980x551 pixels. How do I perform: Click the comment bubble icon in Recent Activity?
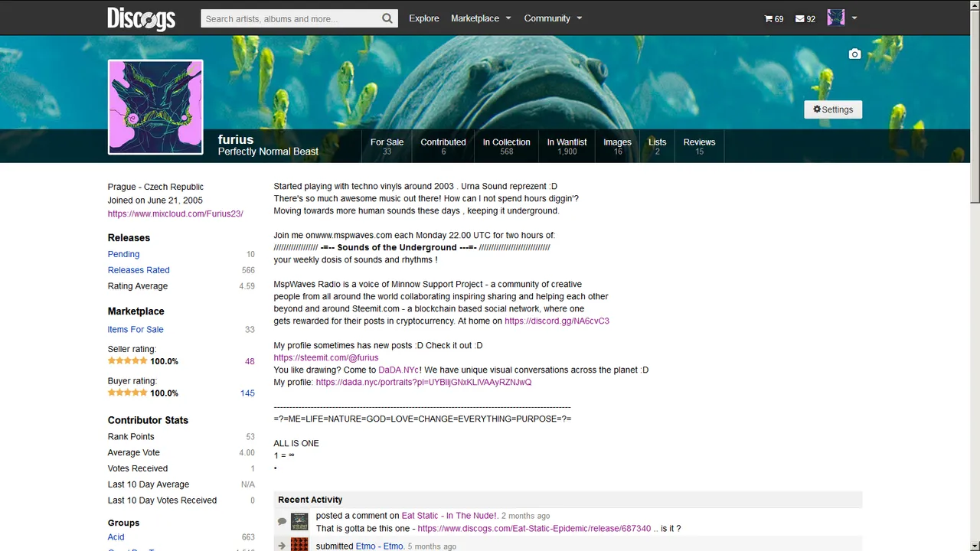pos(282,521)
